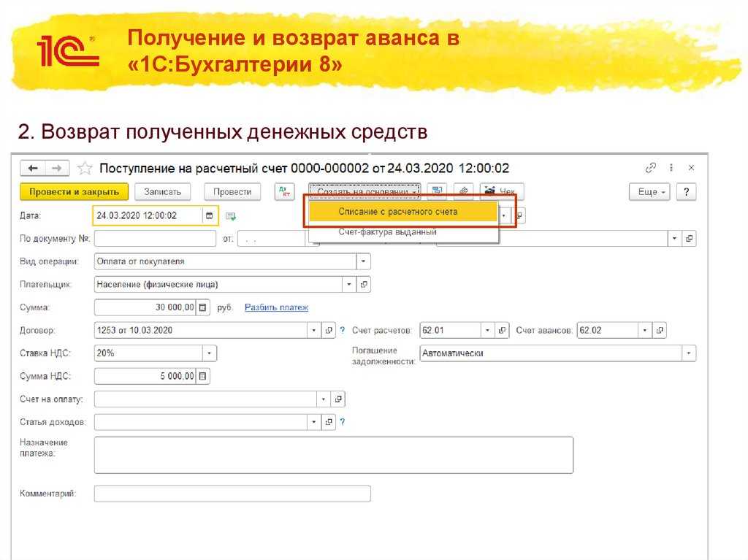Expand Плательщик dropdown arrow
748x560 pixels.
[349, 285]
